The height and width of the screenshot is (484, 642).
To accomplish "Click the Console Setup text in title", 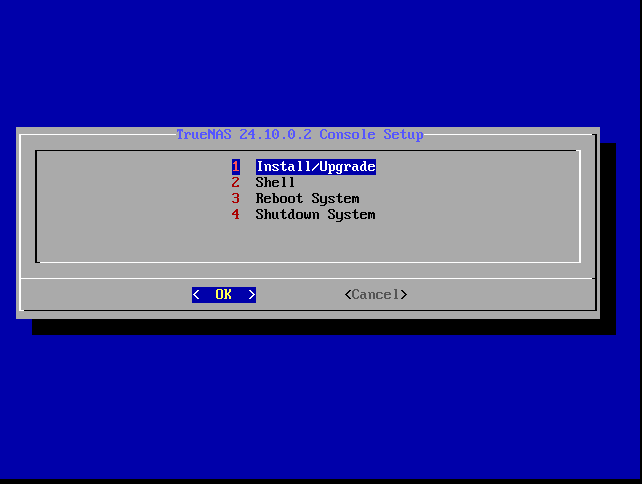I will [371, 135].
